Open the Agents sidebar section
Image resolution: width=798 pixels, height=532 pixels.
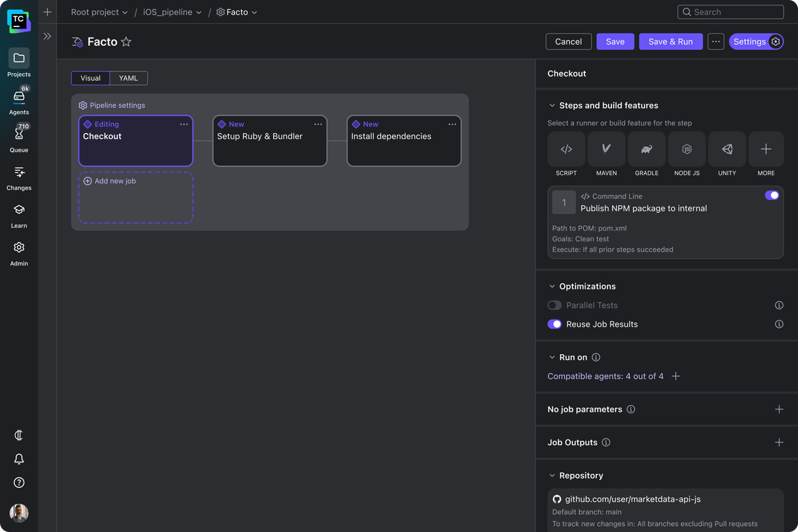click(19, 101)
